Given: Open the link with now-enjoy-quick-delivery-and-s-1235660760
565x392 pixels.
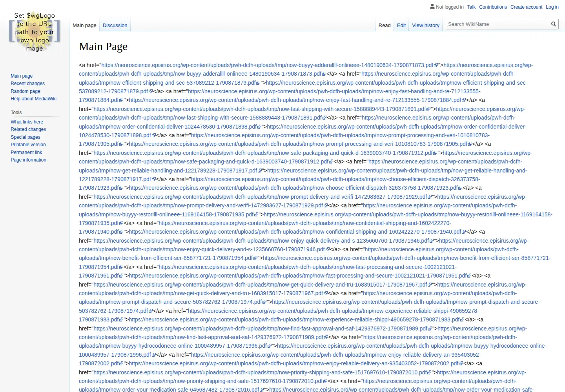Looking at the screenshot, I should click(264, 241).
